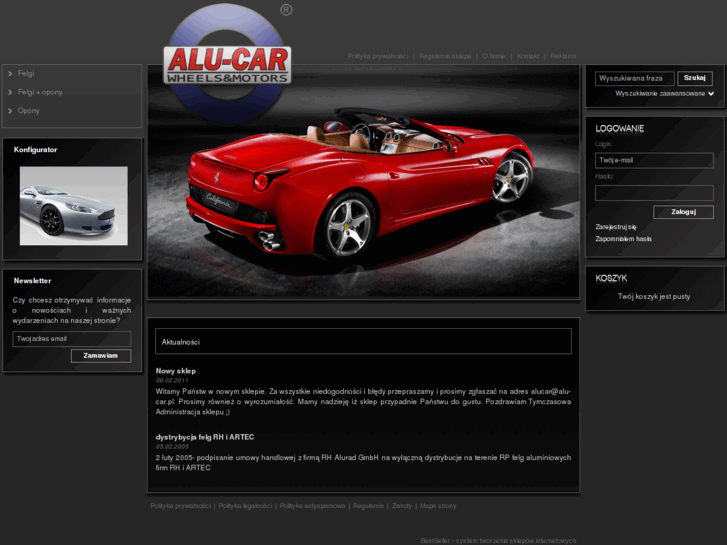727x545 pixels.
Task: Click the Konfigurator heading
Action: tap(35, 150)
